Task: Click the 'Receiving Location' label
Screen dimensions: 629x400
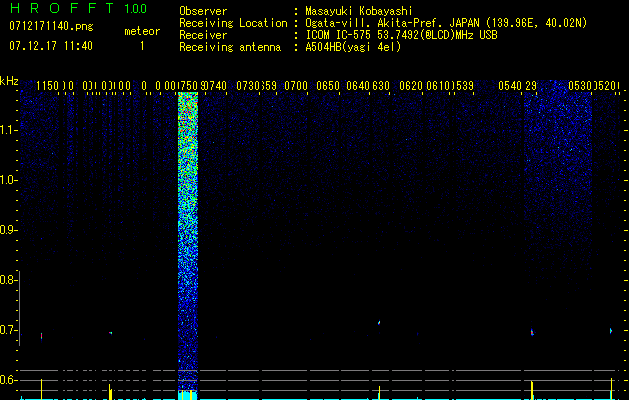Action: 233,23
